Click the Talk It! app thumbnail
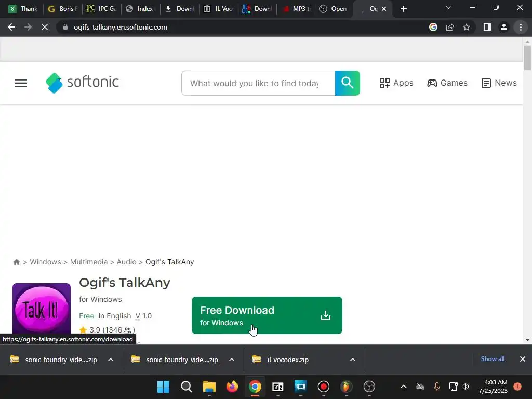The width and height of the screenshot is (532, 399). [42, 309]
